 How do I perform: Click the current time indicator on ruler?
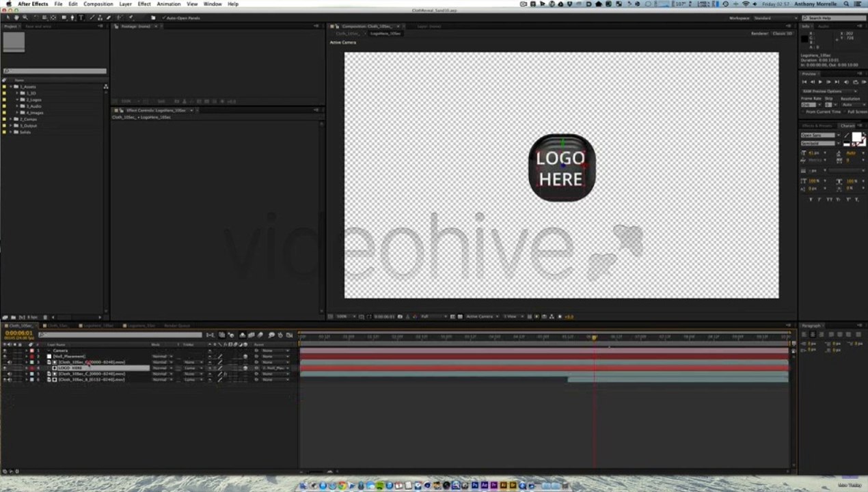(x=594, y=337)
